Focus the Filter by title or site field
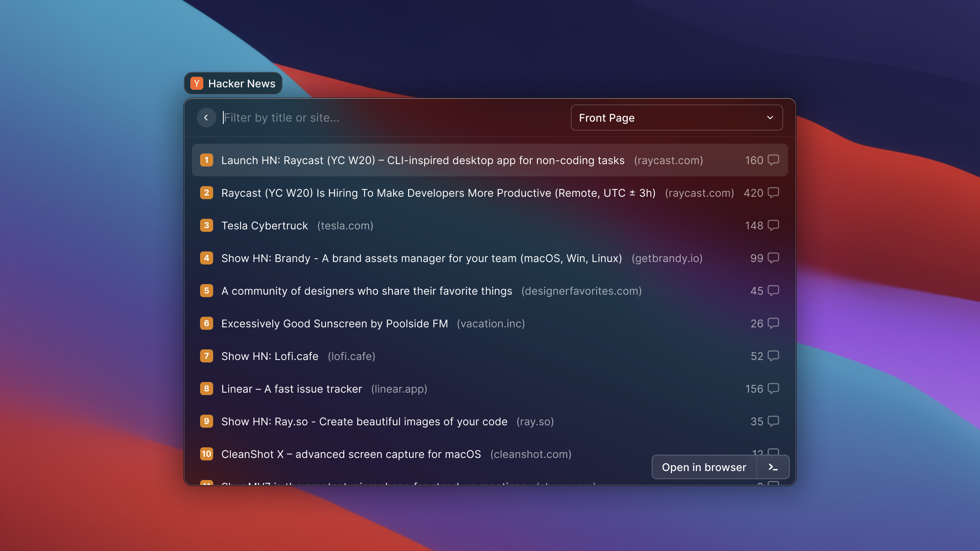Screen dimensions: 980x551 click(392, 118)
